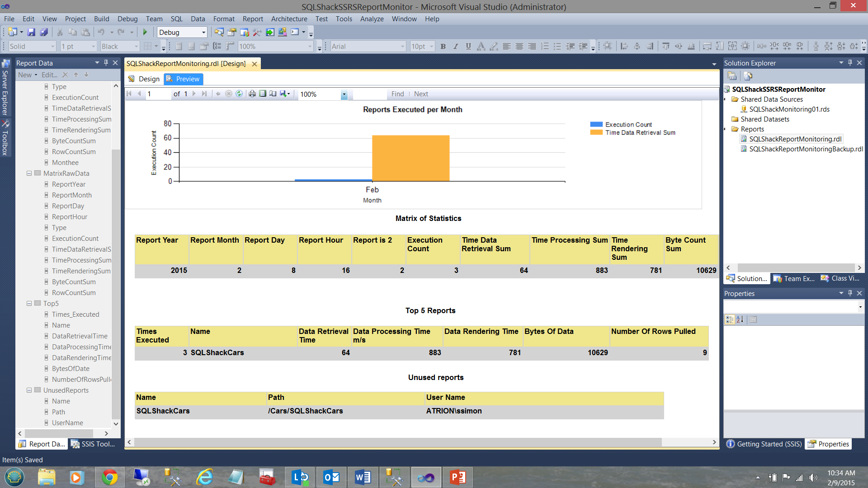Toggle Print Layout view in preview toolbar
The height and width of the screenshot is (488, 868).
(263, 94)
